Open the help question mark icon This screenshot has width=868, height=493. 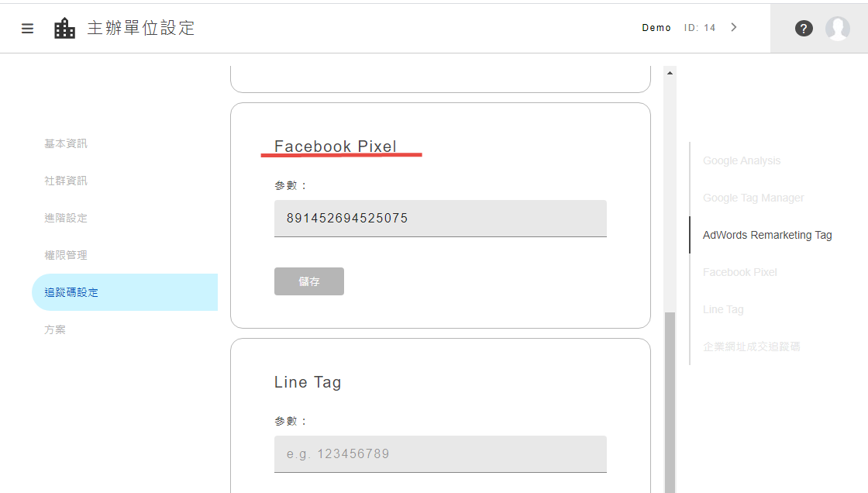(x=804, y=29)
